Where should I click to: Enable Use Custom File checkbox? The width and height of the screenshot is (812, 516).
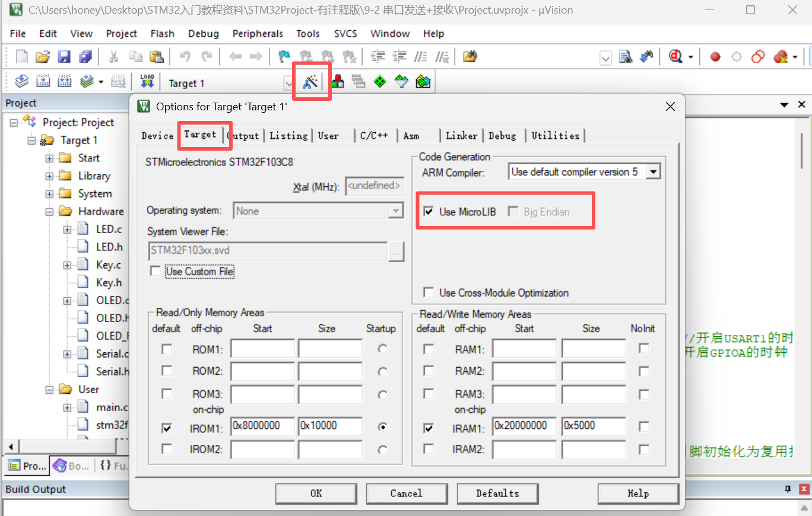pyautogui.click(x=156, y=272)
